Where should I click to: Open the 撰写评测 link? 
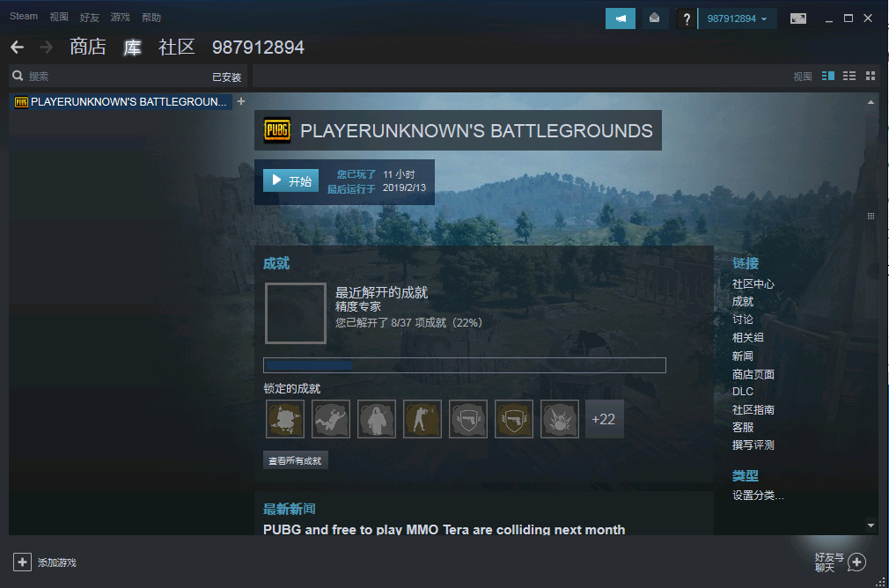pyautogui.click(x=753, y=445)
